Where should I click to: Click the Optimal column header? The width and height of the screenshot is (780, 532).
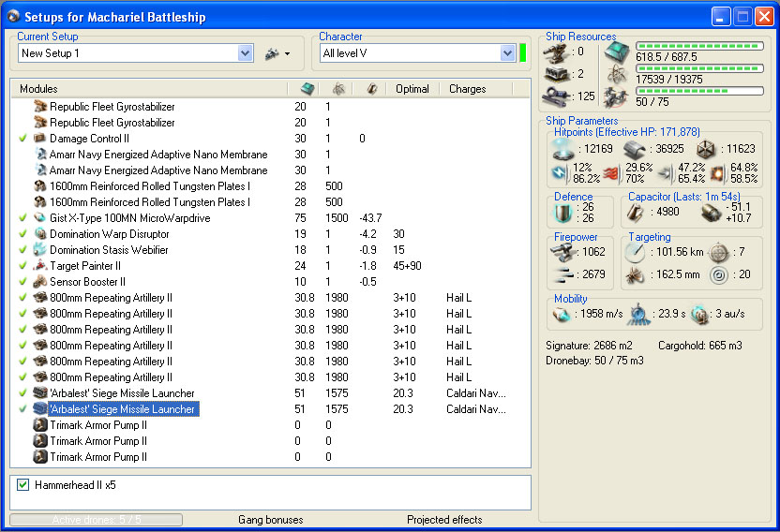[412, 89]
